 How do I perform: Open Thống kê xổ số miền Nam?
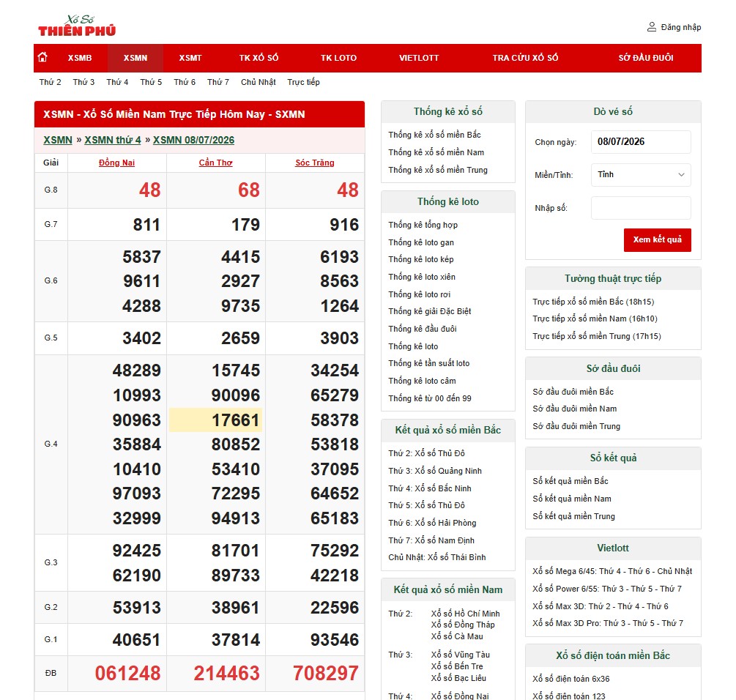click(436, 152)
